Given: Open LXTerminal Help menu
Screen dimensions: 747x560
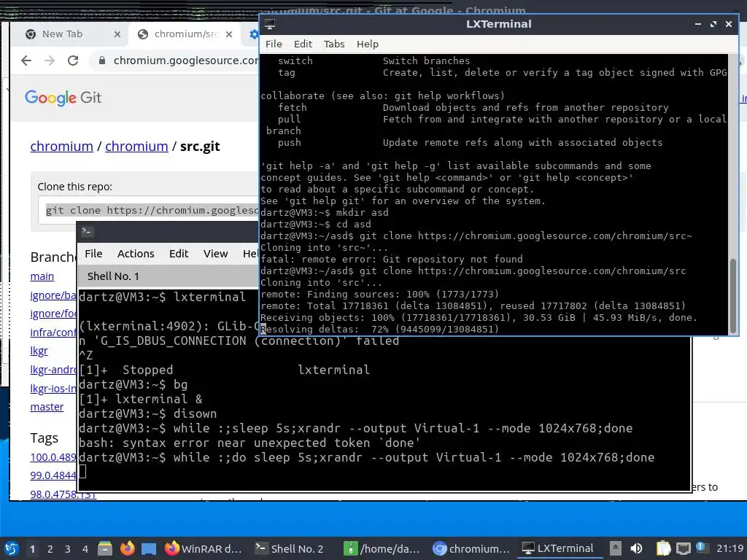Looking at the screenshot, I should [x=368, y=44].
